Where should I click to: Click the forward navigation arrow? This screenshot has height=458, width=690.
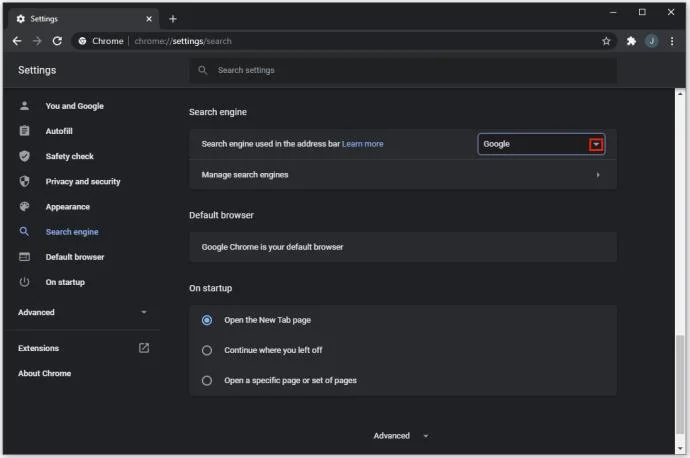pos(37,41)
